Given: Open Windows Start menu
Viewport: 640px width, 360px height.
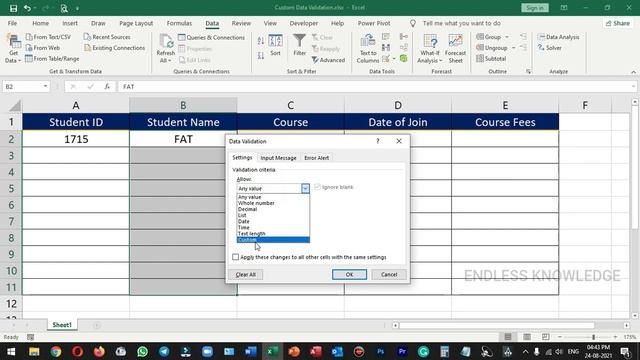Looking at the screenshot, I should (11, 351).
